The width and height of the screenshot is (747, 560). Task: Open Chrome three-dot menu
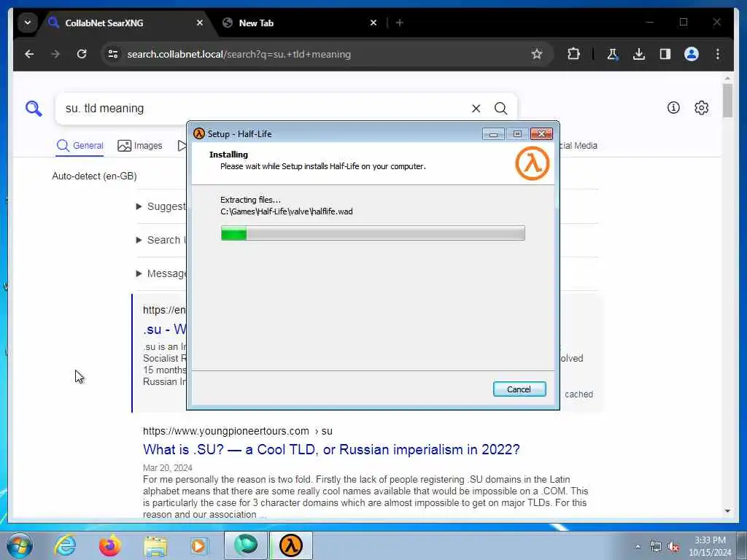(718, 54)
